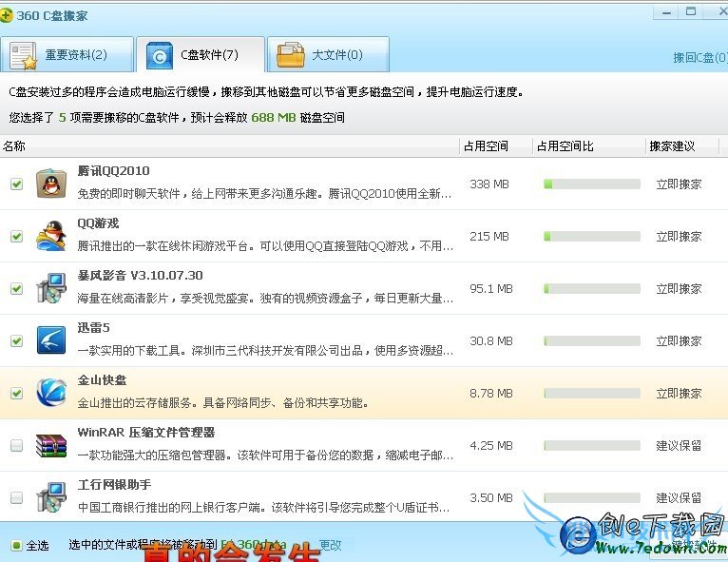Click the 暴风影音 space usage bar
Image resolution: width=728 pixels, height=562 pixels.
point(592,289)
